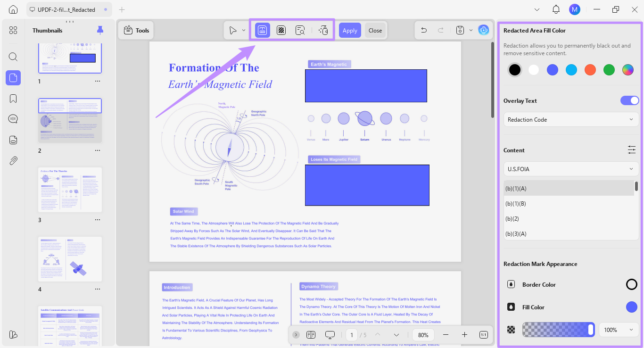Image resolution: width=644 pixels, height=348 pixels.
Task: Open page 3 thumbnail options menu
Action: [97, 220]
